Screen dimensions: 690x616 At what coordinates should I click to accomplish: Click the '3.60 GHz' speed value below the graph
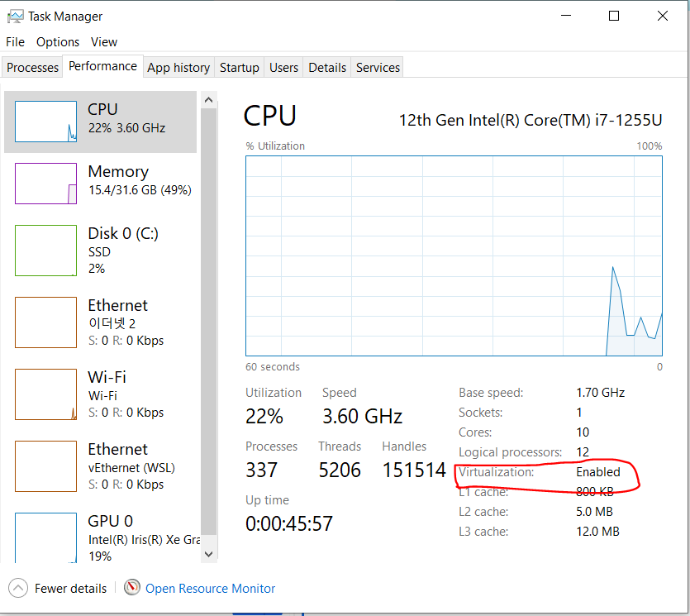(362, 417)
